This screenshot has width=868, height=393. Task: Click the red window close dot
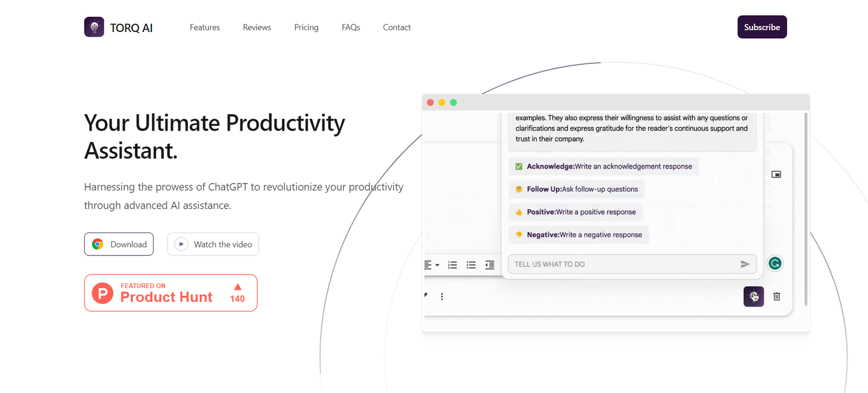point(430,102)
